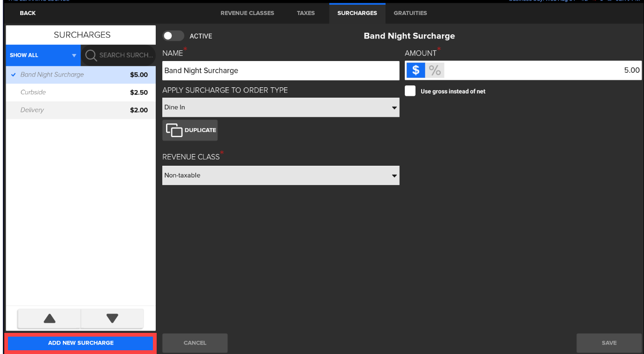Go Back to previous screen
Image resolution: width=644 pixels, height=354 pixels.
(x=28, y=13)
